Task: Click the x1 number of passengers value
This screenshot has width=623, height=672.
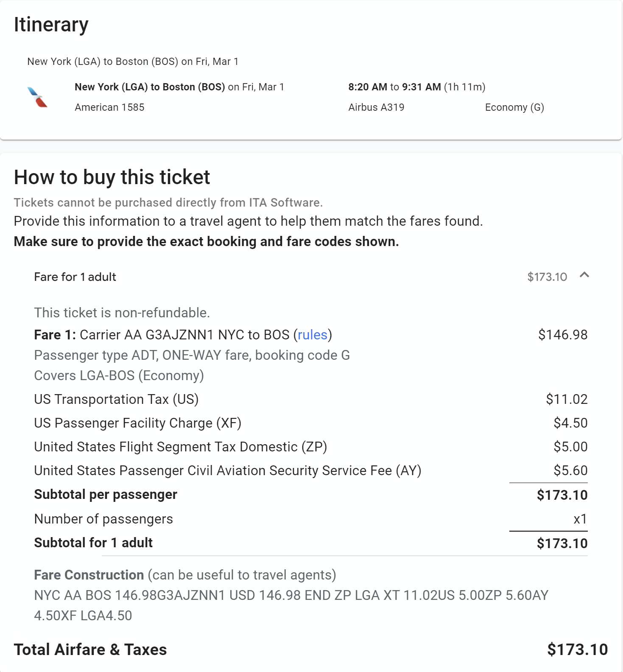Action: pos(580,519)
